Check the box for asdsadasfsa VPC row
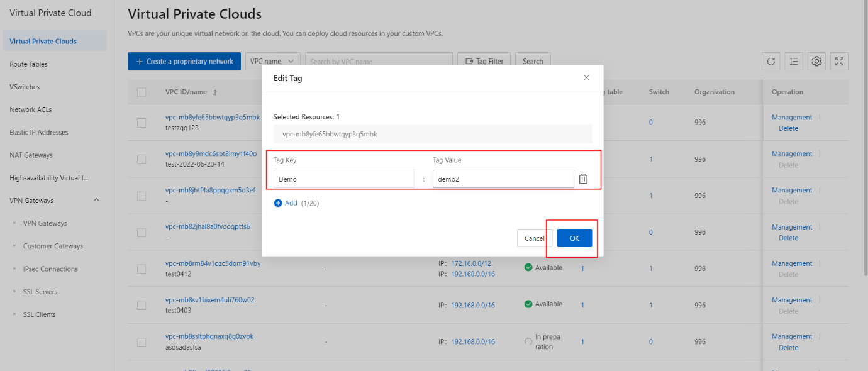 click(142, 341)
